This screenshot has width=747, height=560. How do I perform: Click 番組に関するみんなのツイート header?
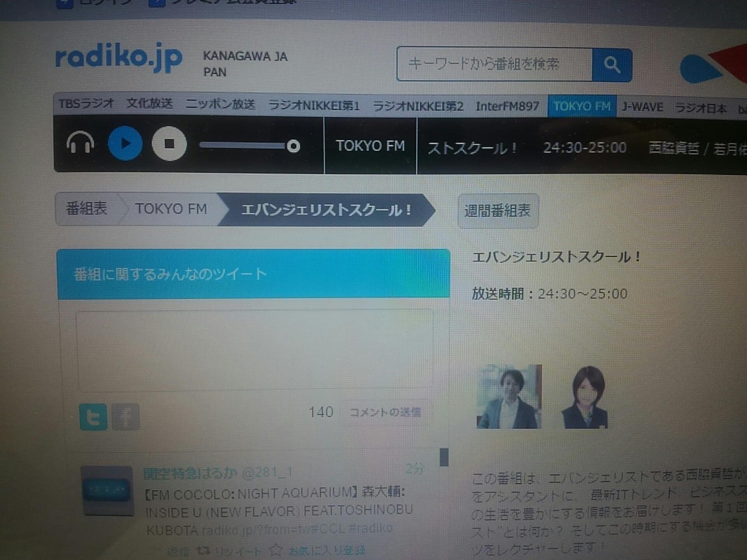coord(253,274)
